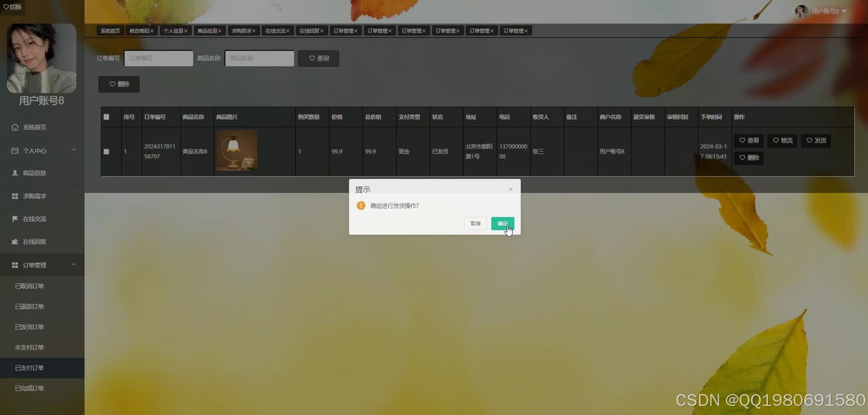This screenshot has width=868, height=415.
Task: Click the lamp product image thumbnail
Action: (237, 151)
